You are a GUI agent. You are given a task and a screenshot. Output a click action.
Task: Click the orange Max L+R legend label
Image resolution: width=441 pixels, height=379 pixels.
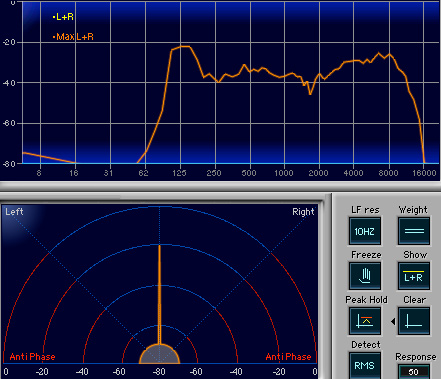[73, 37]
